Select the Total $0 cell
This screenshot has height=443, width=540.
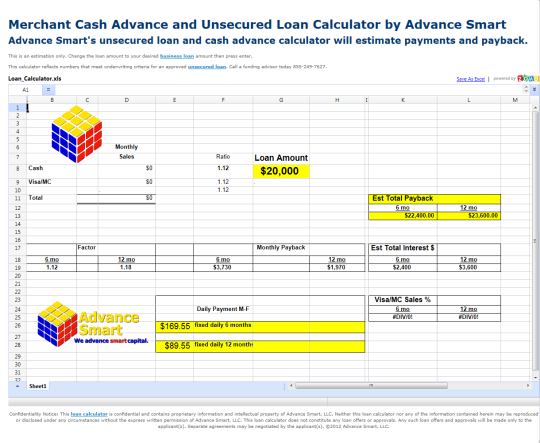[127, 199]
